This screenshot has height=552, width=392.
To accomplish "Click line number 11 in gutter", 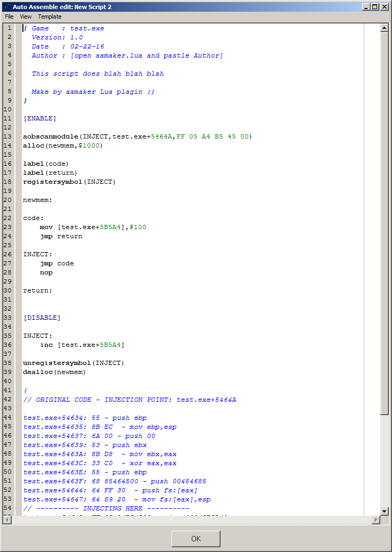I will pyautogui.click(x=7, y=118).
